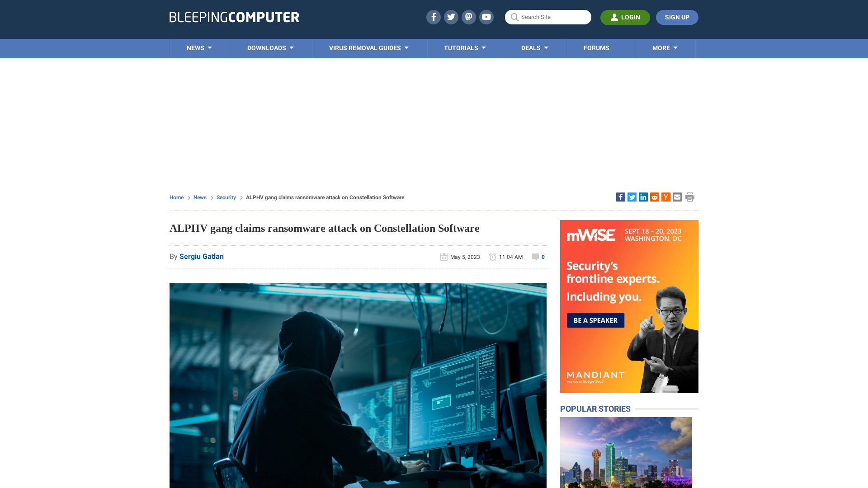This screenshot has height=488, width=868.
Task: Click the author Sergiu Gatlan link
Action: (x=202, y=256)
